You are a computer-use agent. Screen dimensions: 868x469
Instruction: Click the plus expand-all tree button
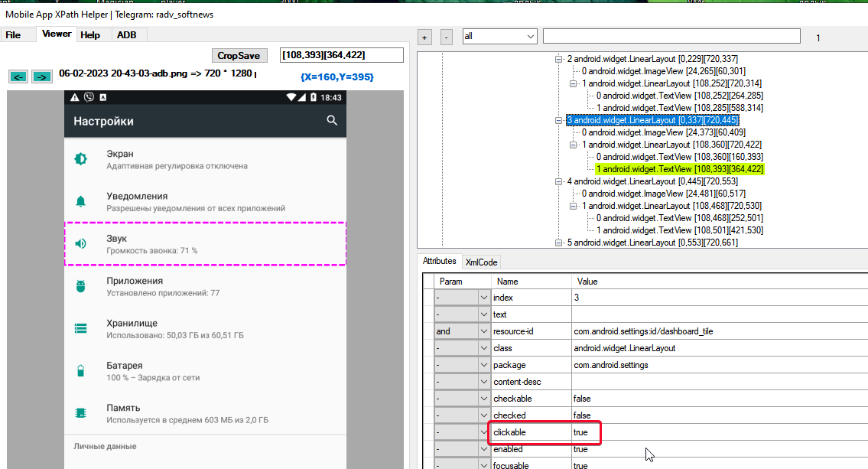coord(424,37)
